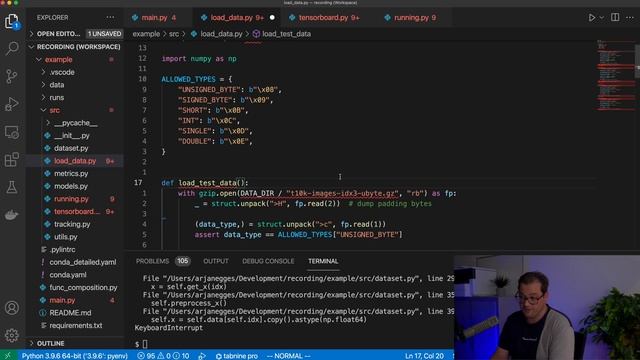640x360 pixels.
Task: Open the Search view in activity bar
Action: pyautogui.click(x=12, y=48)
